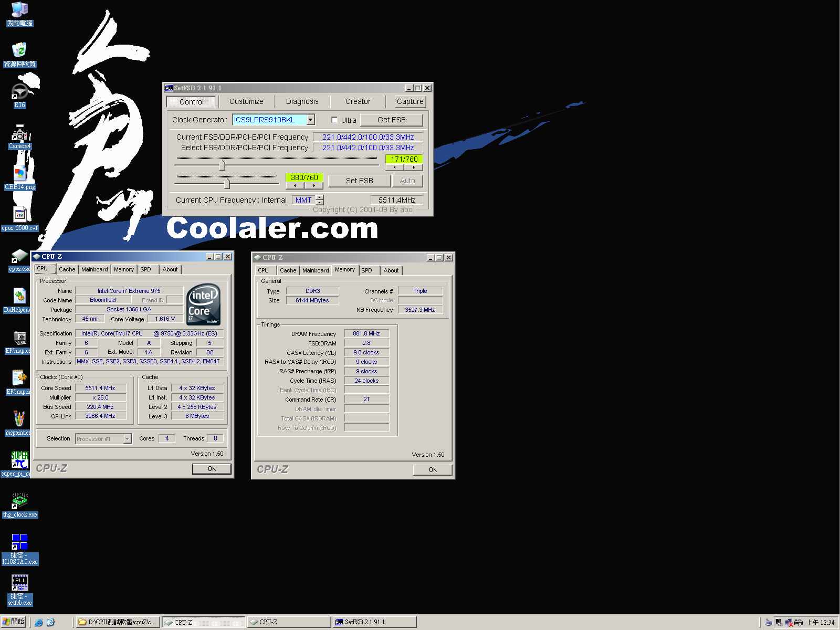
Task: Click the Intel Core i7 logo in CPU-Z
Action: click(x=204, y=304)
